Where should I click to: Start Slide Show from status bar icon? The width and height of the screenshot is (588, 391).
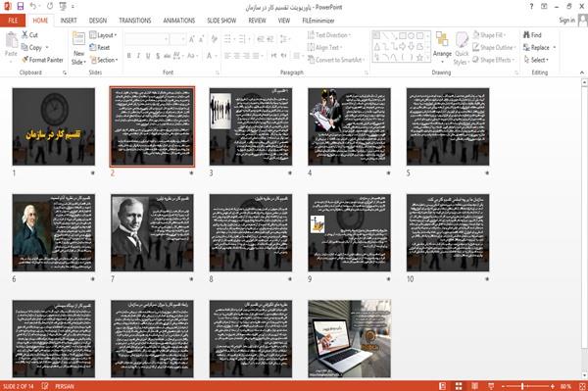(x=491, y=386)
